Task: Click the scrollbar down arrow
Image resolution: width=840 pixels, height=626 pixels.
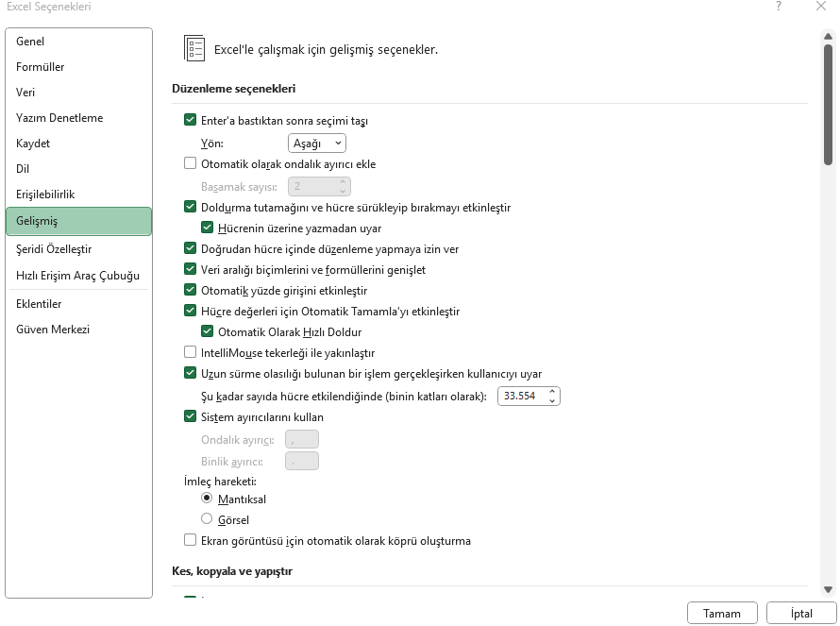Action: (829, 589)
